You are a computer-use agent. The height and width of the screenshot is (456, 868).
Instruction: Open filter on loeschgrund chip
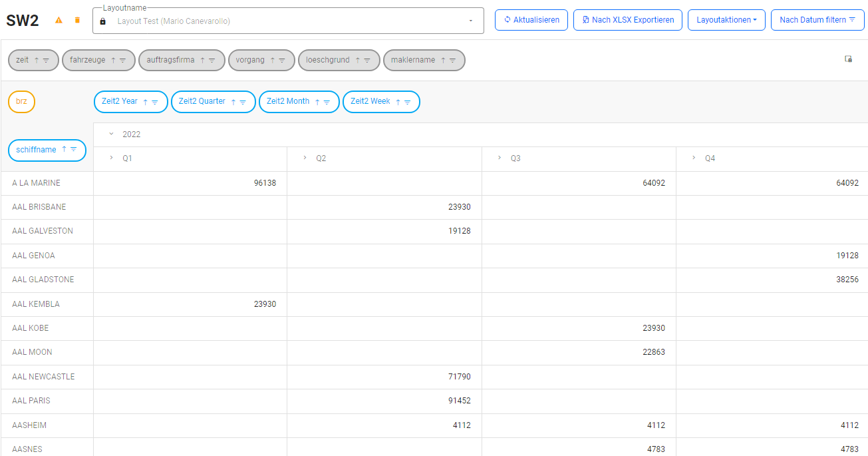(367, 61)
